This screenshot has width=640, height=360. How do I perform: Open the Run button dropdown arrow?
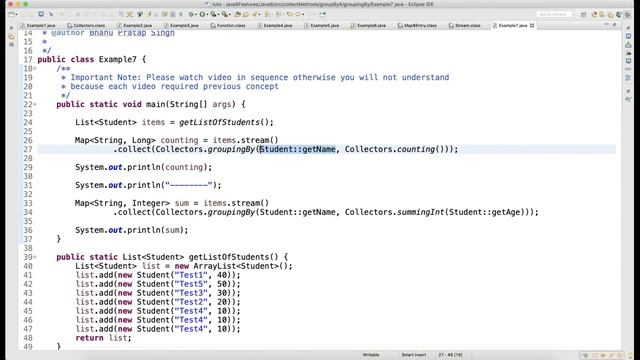click(207, 15)
